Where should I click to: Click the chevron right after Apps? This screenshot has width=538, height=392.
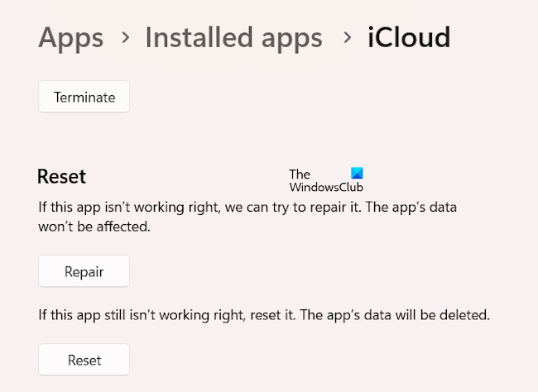[x=124, y=38]
